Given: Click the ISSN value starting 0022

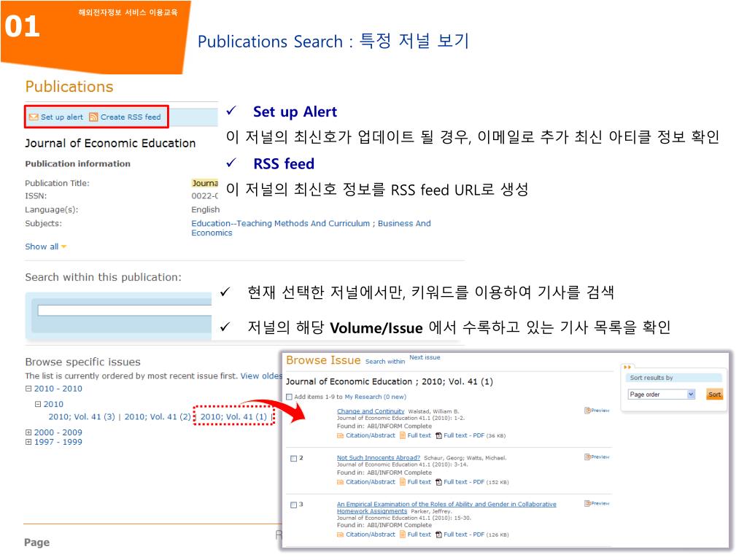Looking at the screenshot, I should coord(205,195).
